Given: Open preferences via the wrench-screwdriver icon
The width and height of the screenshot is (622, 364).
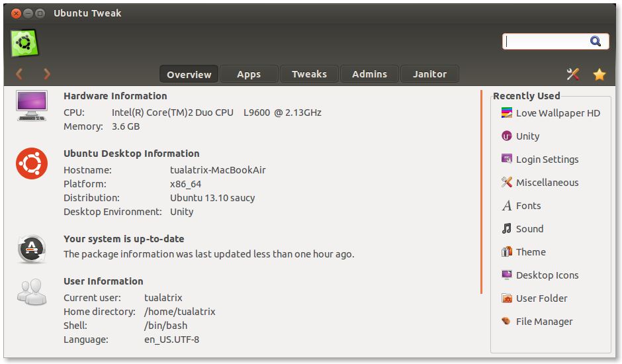Looking at the screenshot, I should [x=573, y=74].
